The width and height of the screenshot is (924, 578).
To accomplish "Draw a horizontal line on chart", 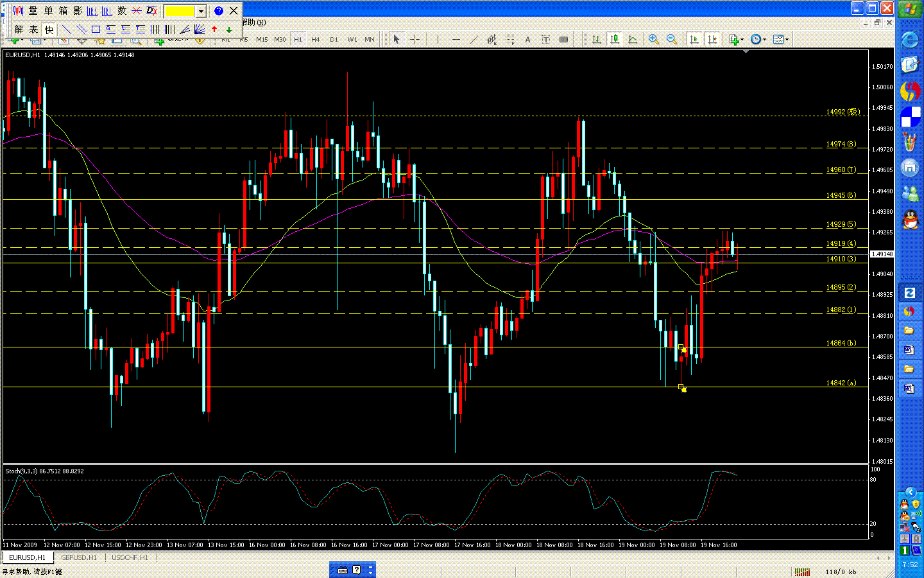I will tap(456, 40).
